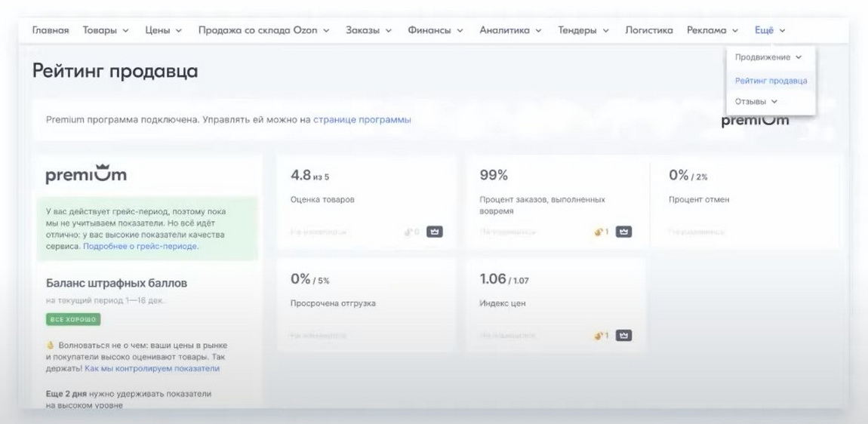Collapse the Ещё dropdown menu
This screenshot has height=424, width=868.
pyautogui.click(x=770, y=30)
